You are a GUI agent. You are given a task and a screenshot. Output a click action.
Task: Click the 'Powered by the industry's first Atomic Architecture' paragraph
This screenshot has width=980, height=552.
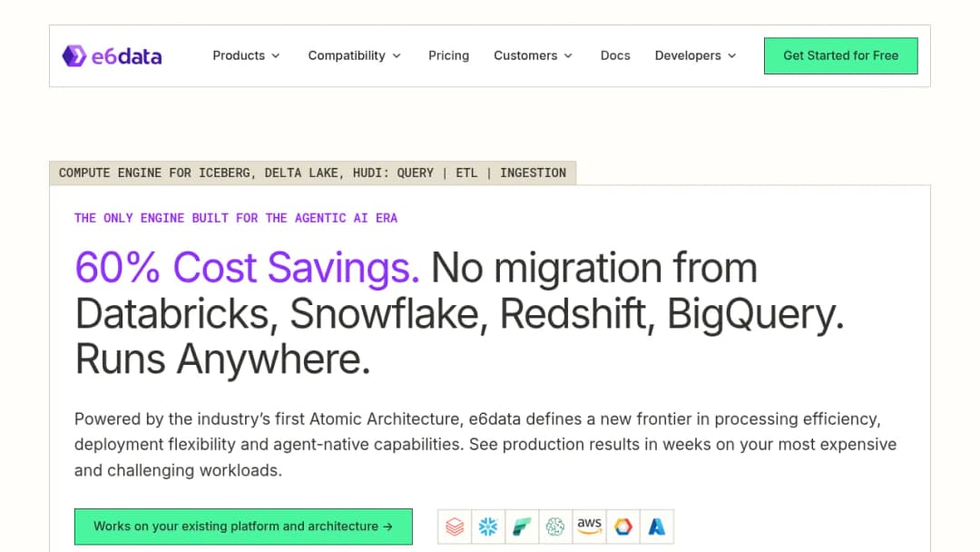pyautogui.click(x=485, y=445)
